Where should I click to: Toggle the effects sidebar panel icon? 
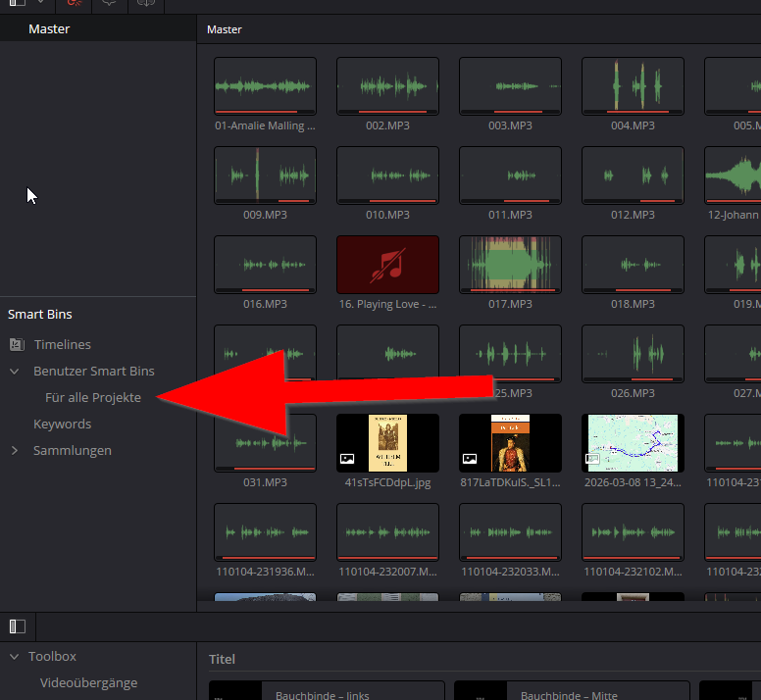coord(18,625)
